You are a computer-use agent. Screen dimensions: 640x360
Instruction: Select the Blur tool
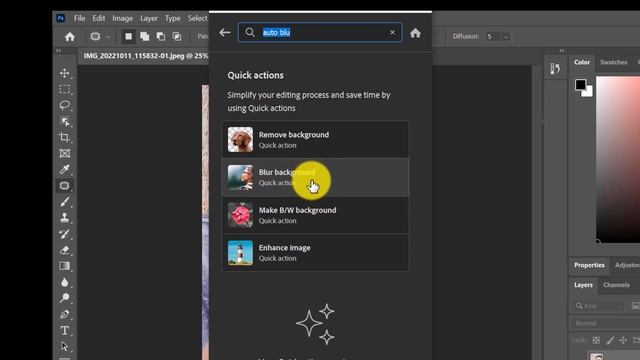[x=64, y=282]
